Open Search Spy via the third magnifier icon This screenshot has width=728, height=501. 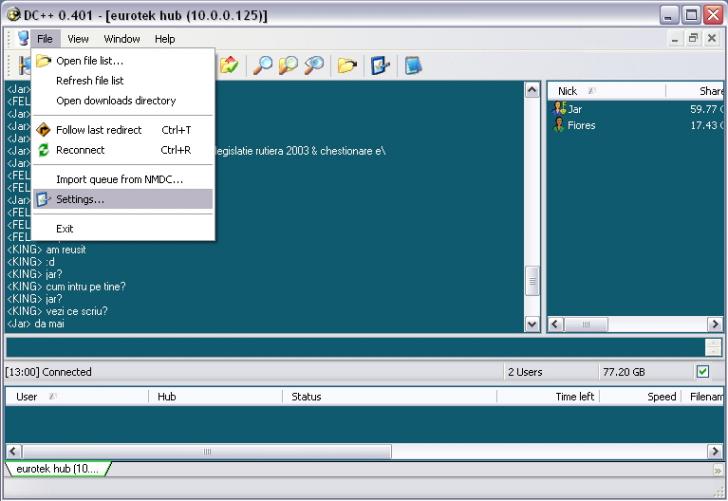[314, 66]
